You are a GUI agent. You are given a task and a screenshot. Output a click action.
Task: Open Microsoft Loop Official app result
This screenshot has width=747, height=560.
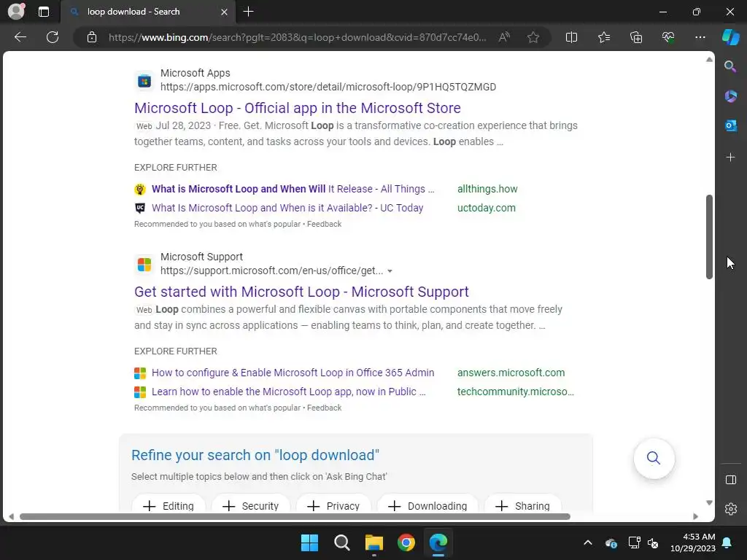[298, 108]
